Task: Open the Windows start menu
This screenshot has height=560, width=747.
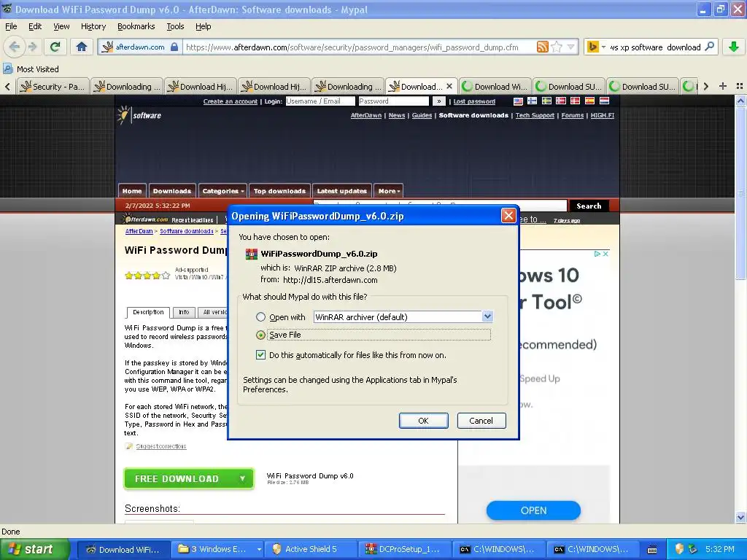Action: pyautogui.click(x=34, y=549)
